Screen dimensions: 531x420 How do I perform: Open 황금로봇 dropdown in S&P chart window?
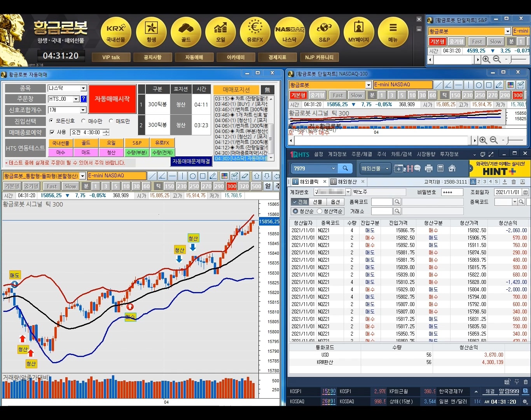click(508, 31)
